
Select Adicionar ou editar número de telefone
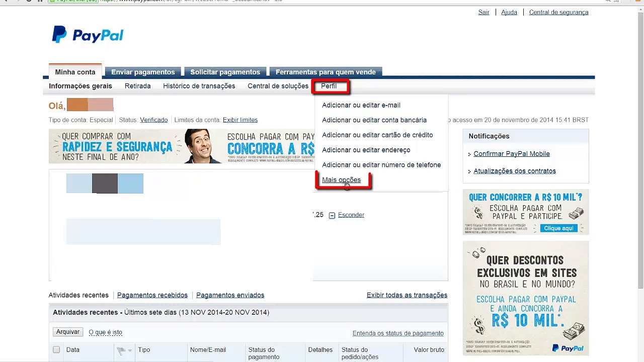tap(381, 165)
